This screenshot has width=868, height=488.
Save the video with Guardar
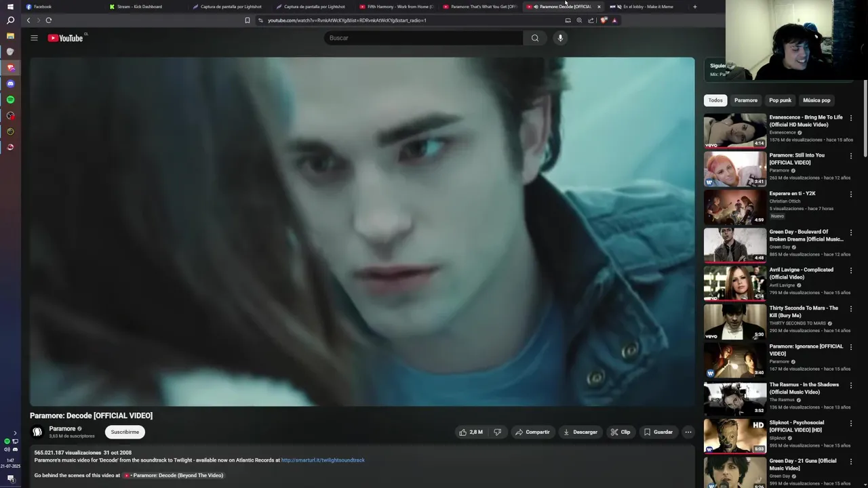click(x=658, y=432)
